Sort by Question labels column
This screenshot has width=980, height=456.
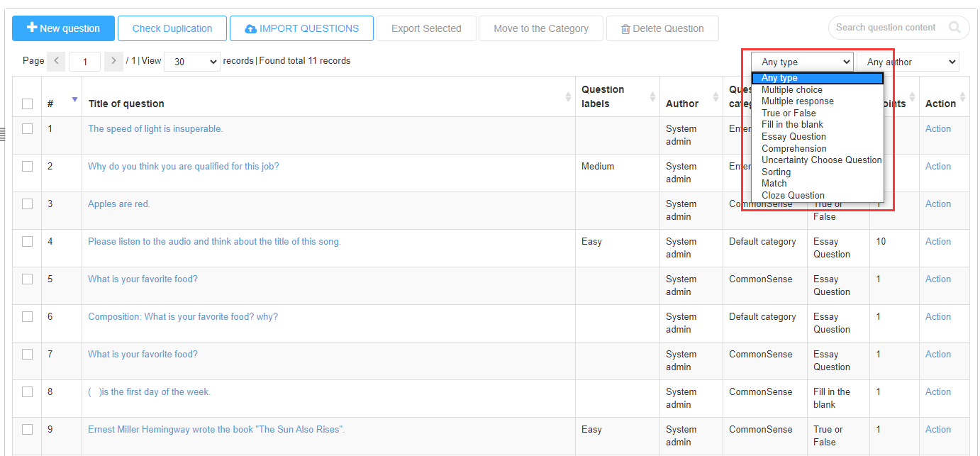click(652, 96)
